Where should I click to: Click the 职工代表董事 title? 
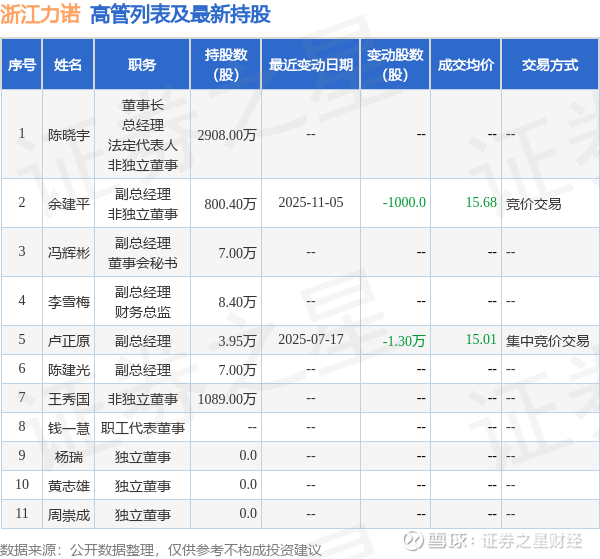142,428
